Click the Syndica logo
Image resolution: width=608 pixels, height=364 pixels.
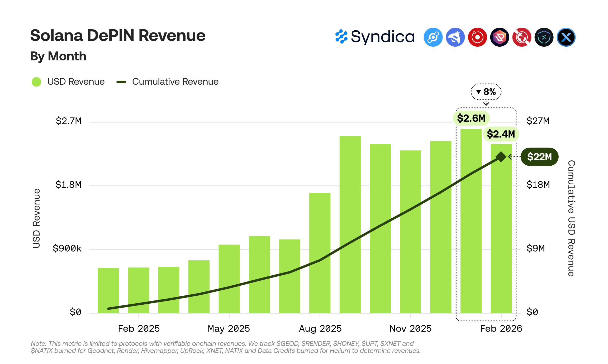pos(375,37)
